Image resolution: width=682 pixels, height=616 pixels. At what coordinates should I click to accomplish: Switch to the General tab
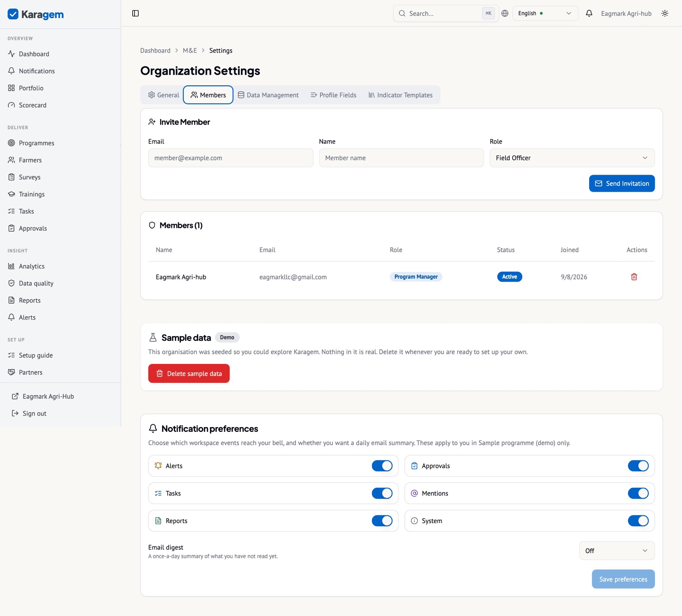(164, 95)
